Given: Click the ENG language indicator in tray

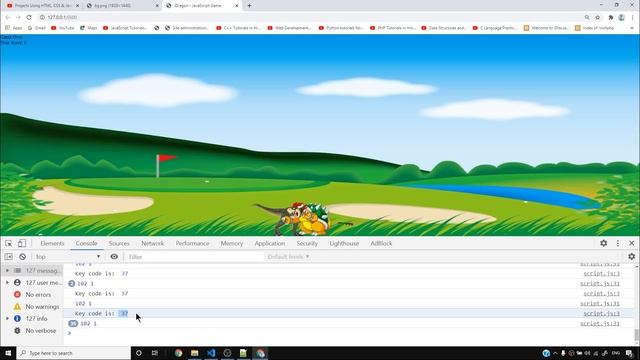Looking at the screenshot, I should point(616,353).
